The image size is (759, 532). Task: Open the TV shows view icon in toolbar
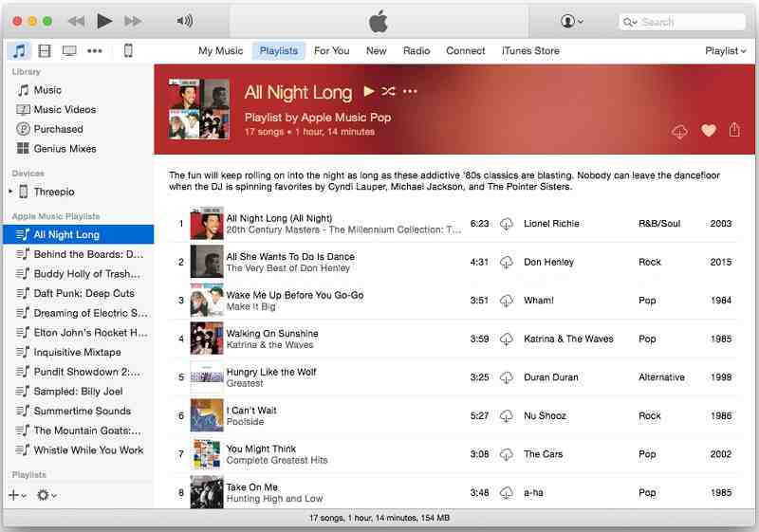(69, 51)
